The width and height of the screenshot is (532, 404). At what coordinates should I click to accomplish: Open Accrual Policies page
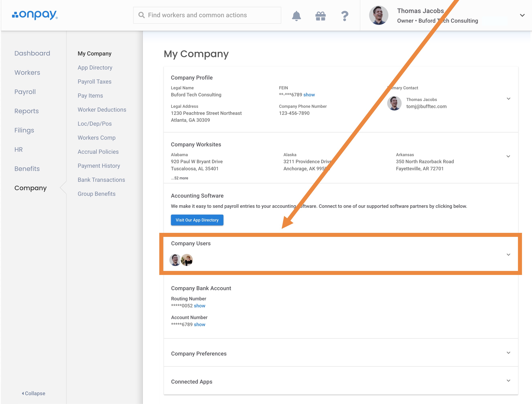click(98, 151)
